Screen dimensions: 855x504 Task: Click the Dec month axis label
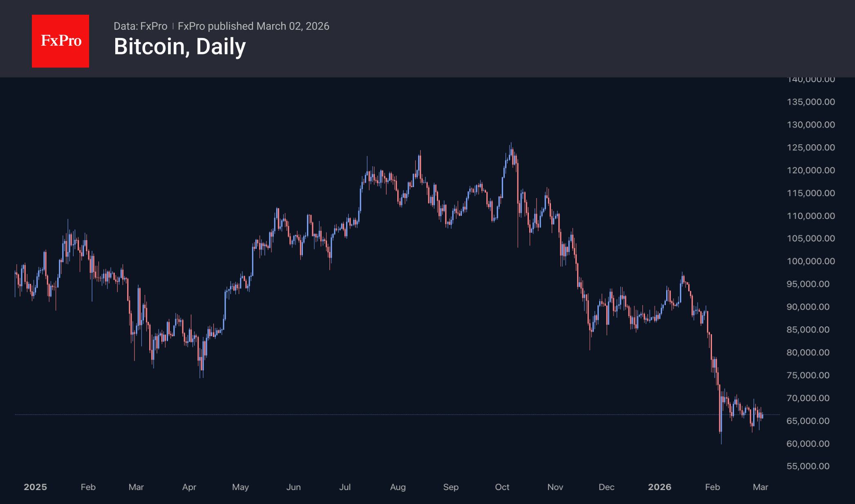coord(607,487)
